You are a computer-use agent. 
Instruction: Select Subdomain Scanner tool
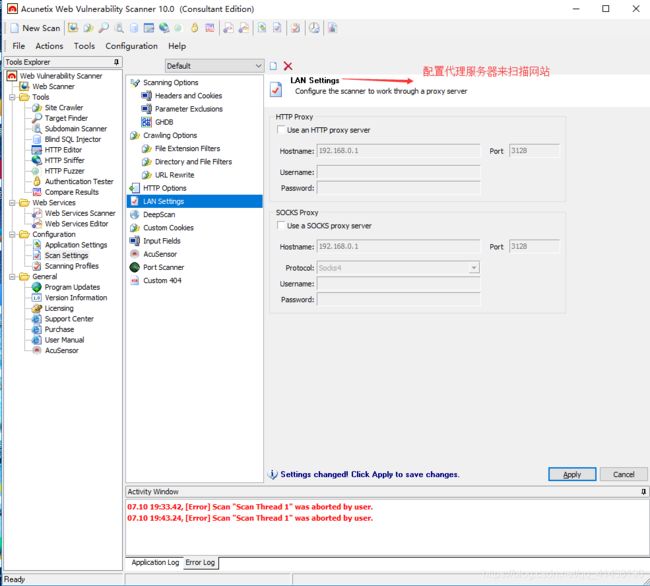[75, 128]
